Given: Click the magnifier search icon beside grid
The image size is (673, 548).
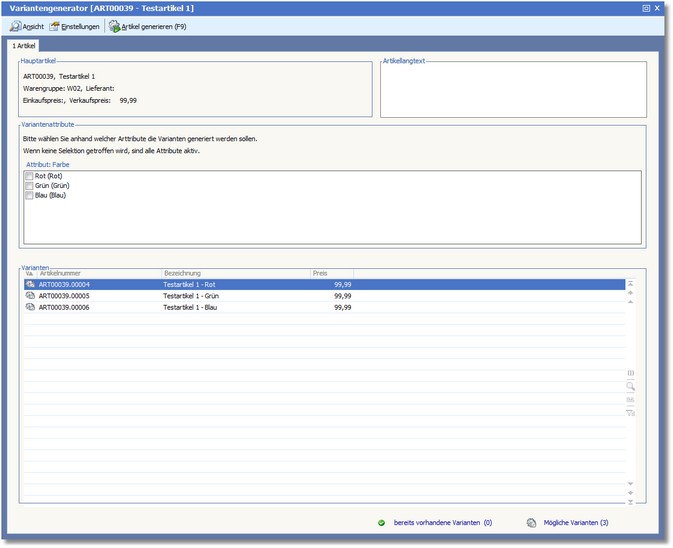Looking at the screenshot, I should pyautogui.click(x=630, y=386).
